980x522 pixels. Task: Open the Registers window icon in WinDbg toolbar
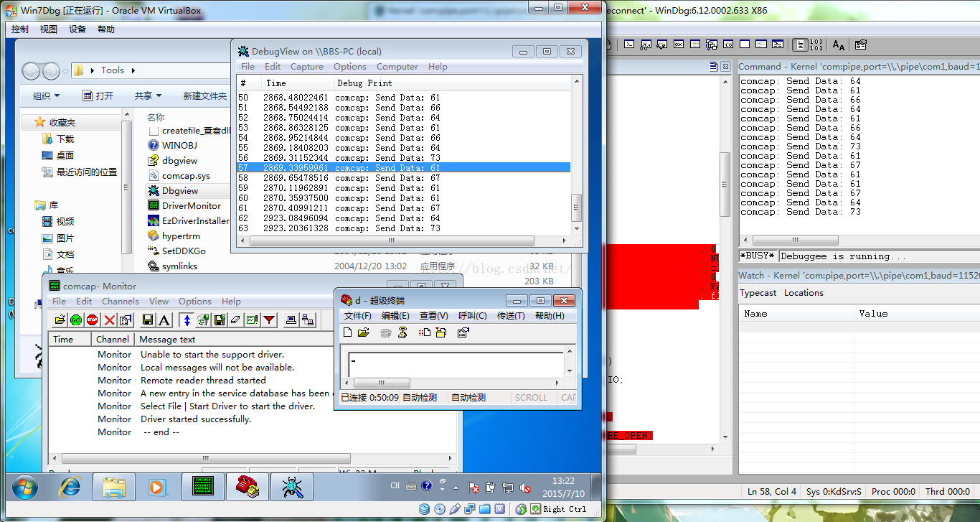[679, 45]
